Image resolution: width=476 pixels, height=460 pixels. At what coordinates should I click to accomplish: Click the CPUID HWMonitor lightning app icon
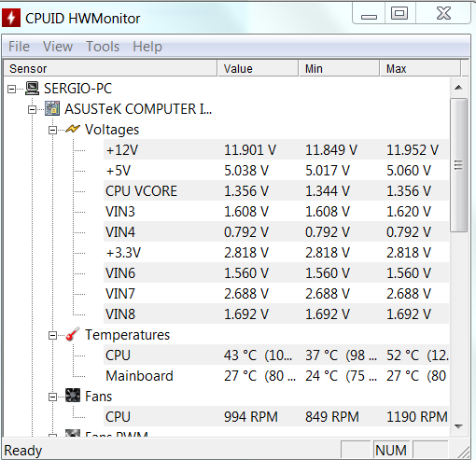click(11, 18)
